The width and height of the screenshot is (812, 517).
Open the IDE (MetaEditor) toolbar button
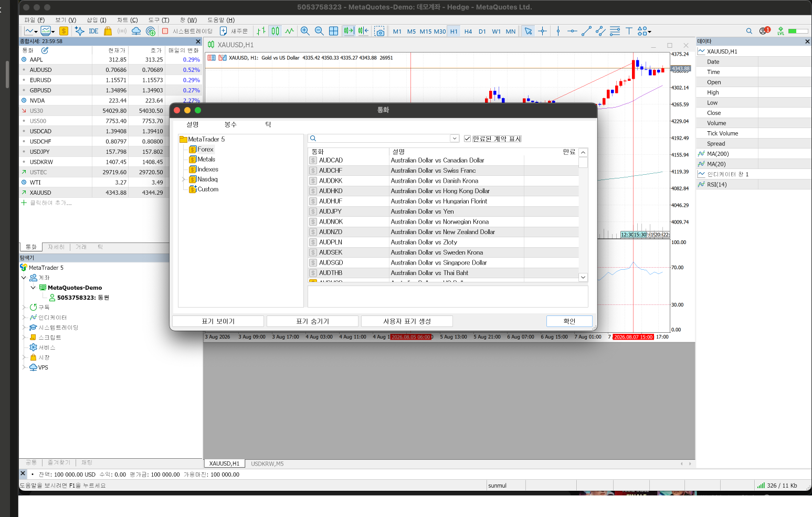tap(93, 31)
